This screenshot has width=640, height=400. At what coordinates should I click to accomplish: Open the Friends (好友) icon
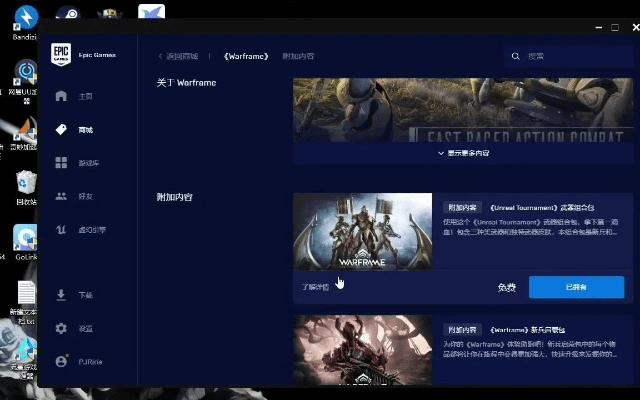tap(61, 196)
